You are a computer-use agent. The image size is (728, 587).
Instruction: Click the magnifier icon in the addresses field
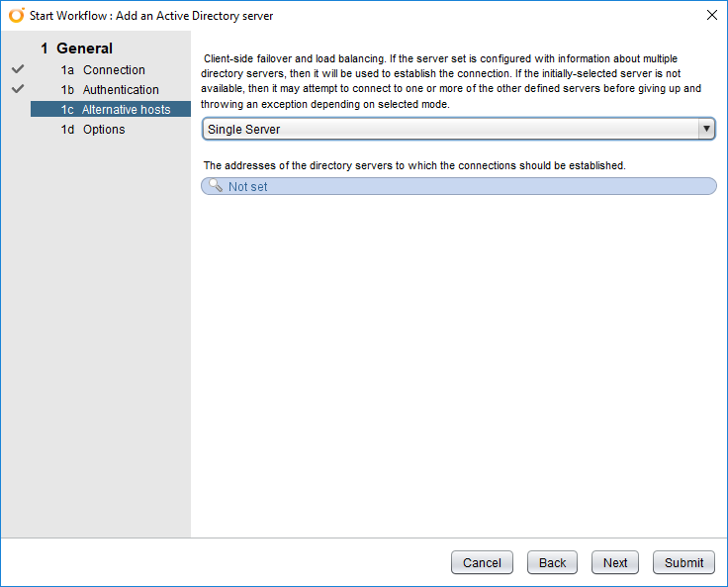(x=216, y=186)
